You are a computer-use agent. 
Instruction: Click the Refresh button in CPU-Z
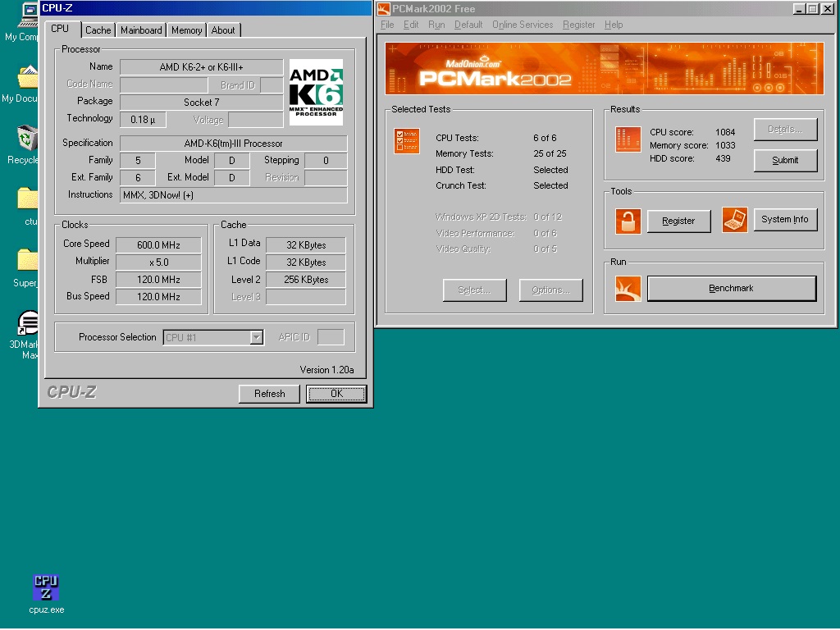(x=269, y=394)
